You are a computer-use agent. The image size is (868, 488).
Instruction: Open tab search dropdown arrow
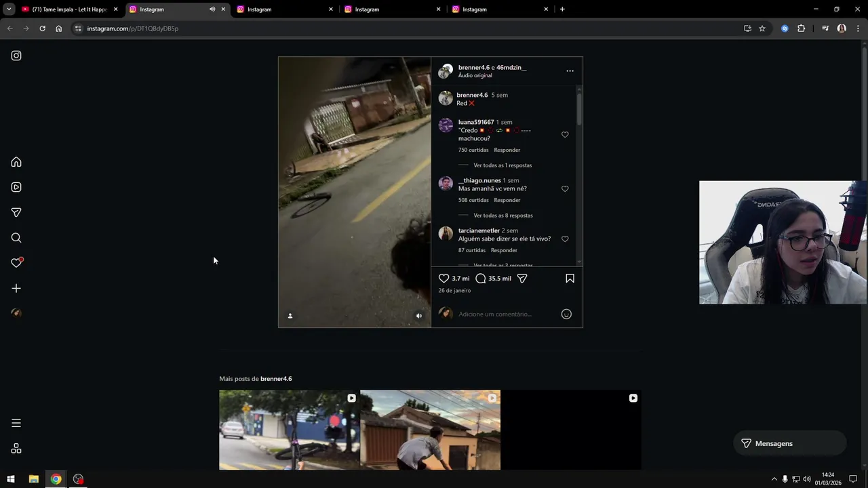9,9
